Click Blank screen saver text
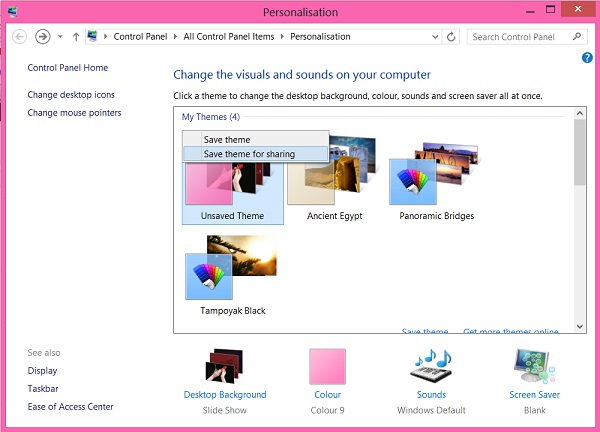This screenshot has height=432, width=600. [535, 410]
